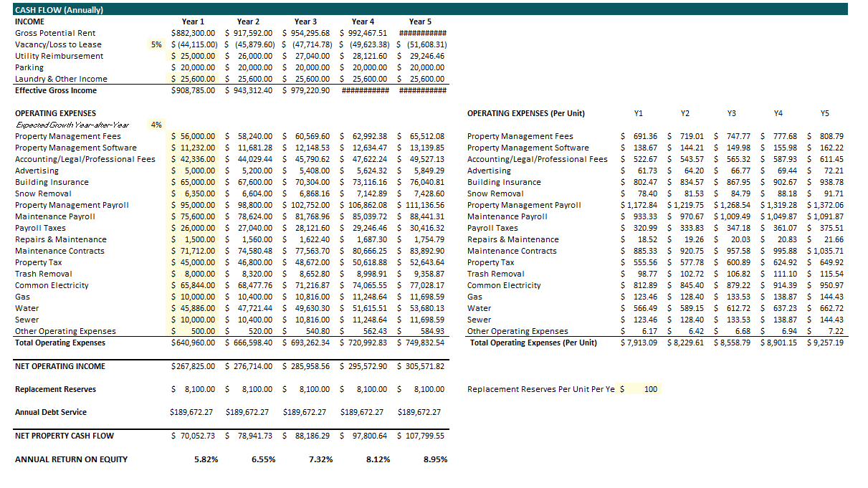The image size is (868, 488).
Task: Select the NET OPERATING INCOME label
Action: (60, 366)
